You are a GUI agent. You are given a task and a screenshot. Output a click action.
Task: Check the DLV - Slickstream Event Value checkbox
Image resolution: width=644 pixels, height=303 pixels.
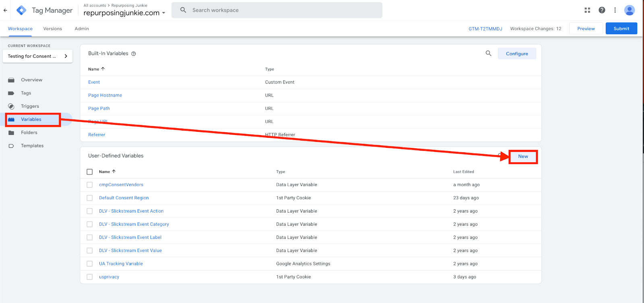90,251
